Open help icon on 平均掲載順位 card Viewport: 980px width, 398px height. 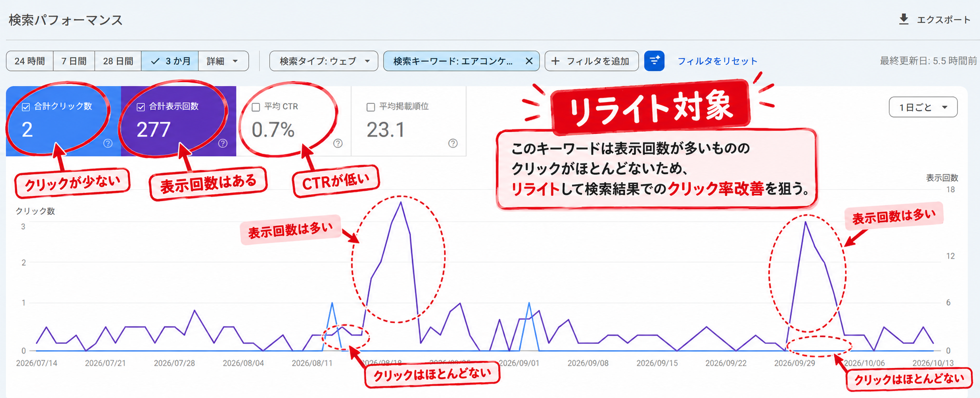click(x=453, y=143)
